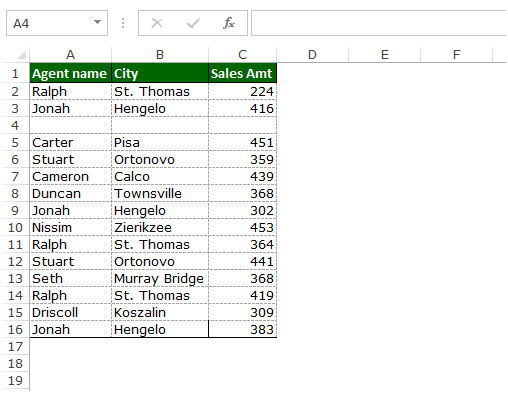This screenshot has height=393, width=508.
Task: Select row 17 header
Action: click(15, 347)
